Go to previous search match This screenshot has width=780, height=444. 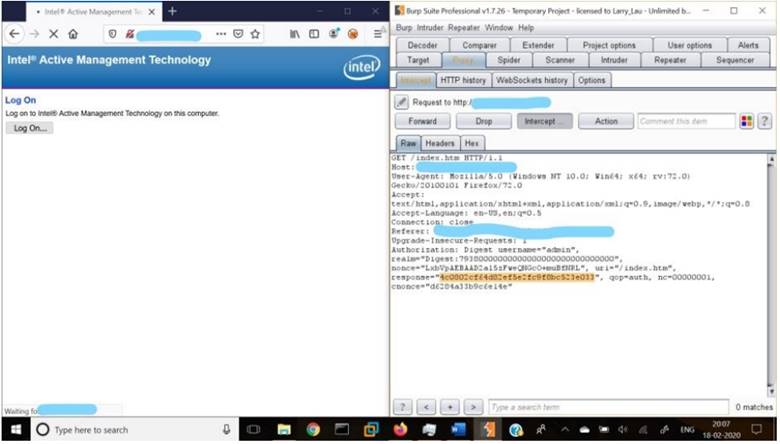coord(426,407)
